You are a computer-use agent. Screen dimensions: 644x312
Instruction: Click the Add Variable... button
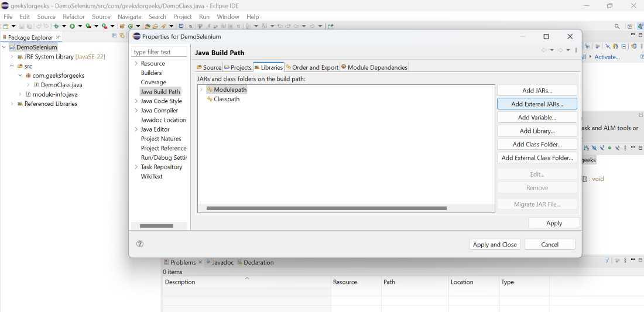click(537, 117)
